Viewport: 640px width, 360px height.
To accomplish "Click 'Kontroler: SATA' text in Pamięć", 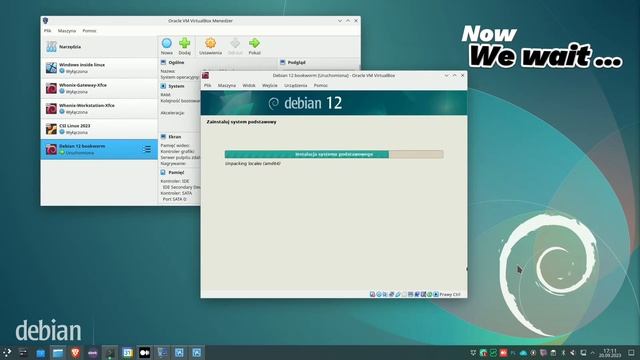I will pyautogui.click(x=176, y=193).
